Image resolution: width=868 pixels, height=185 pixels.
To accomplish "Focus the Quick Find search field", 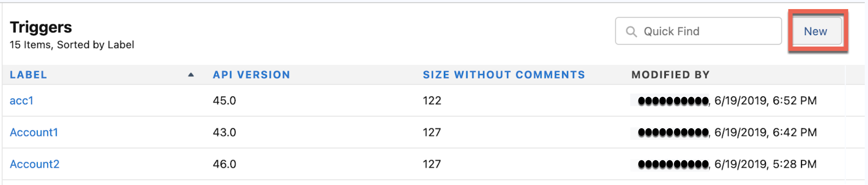I will coord(698,31).
